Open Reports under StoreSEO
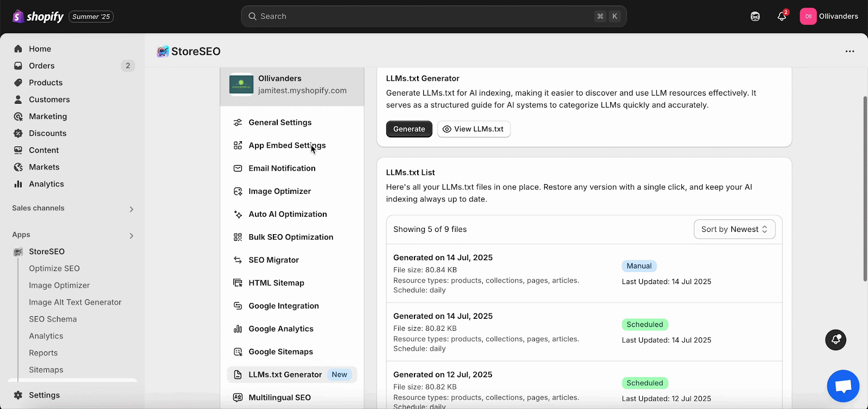868x409 pixels. point(43,353)
